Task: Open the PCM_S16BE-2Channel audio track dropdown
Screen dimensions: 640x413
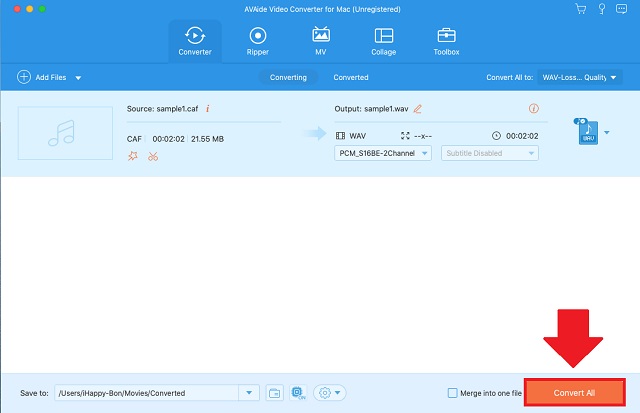Action: (x=383, y=153)
